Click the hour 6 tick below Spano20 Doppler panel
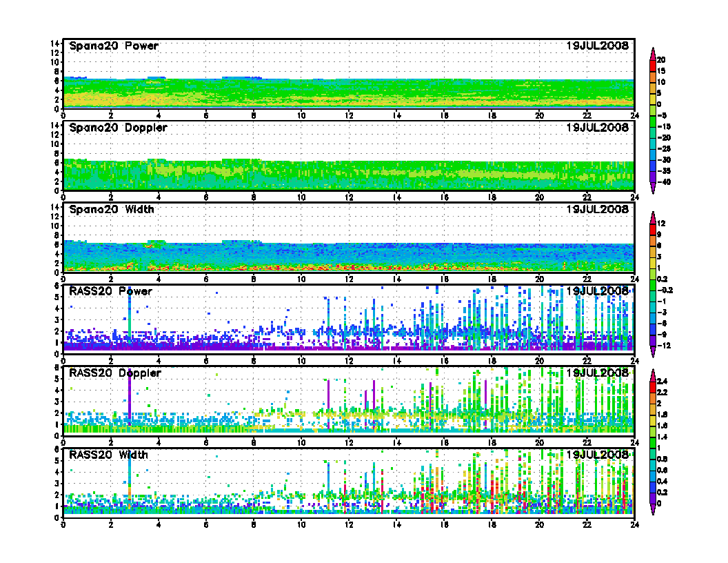728x563 pixels. (x=206, y=197)
